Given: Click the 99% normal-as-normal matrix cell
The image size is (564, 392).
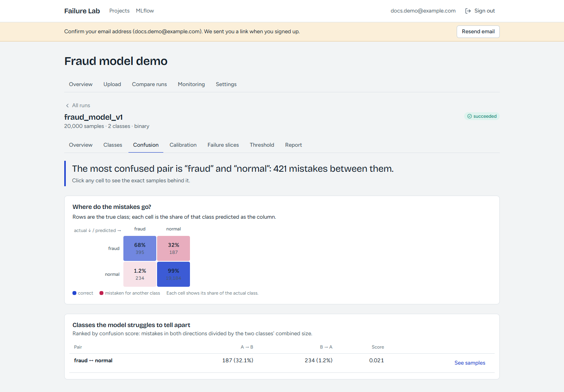Looking at the screenshot, I should pyautogui.click(x=174, y=274).
